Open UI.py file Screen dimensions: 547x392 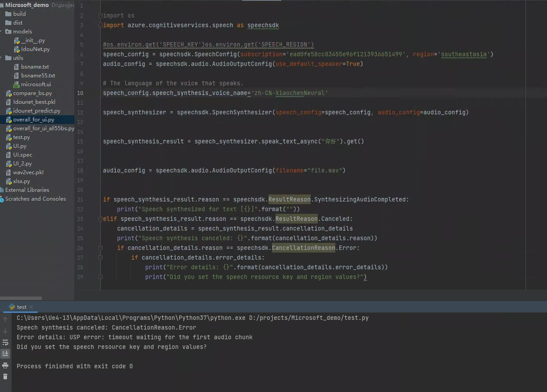click(20, 146)
